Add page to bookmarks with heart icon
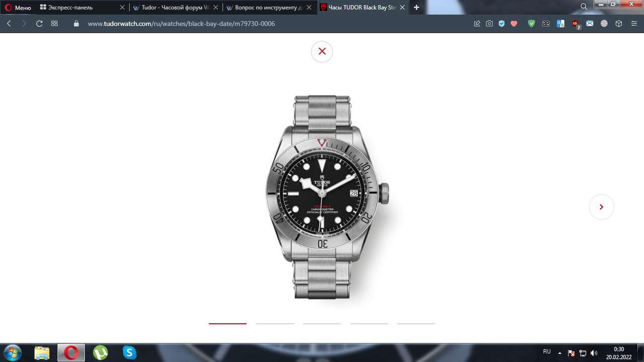The width and height of the screenshot is (644, 362). pyautogui.click(x=514, y=24)
